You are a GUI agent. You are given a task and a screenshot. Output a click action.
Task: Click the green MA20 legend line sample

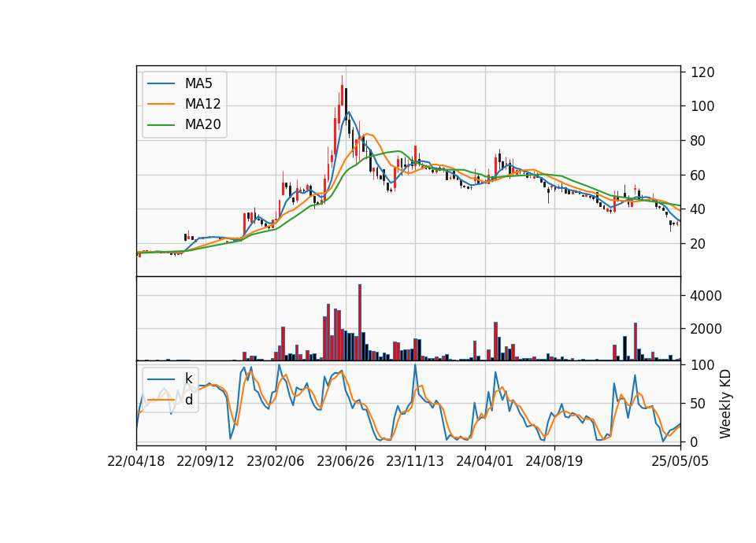pos(161,124)
